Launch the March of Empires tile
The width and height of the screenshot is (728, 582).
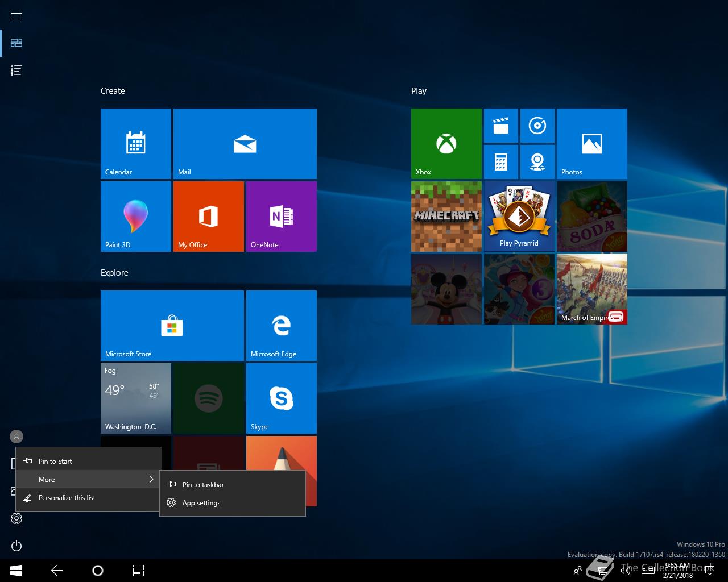[592, 289]
